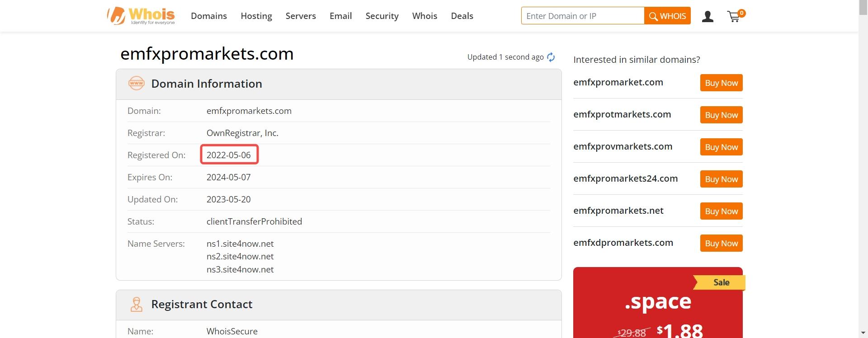868x338 pixels.
Task: Open the user account icon
Action: pos(708,17)
